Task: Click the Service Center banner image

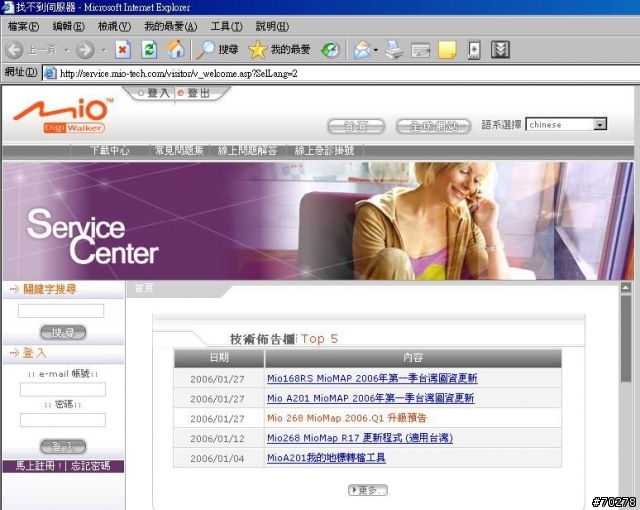Action: pos(318,221)
